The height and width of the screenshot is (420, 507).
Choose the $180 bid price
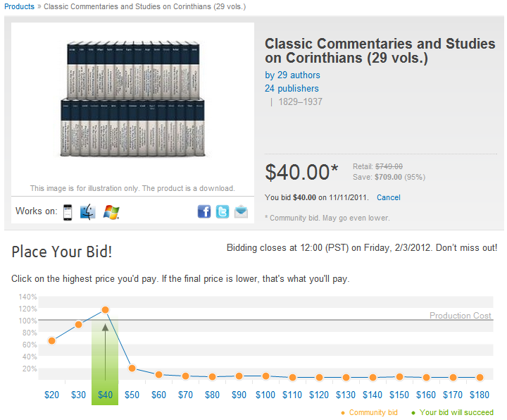(x=480, y=395)
